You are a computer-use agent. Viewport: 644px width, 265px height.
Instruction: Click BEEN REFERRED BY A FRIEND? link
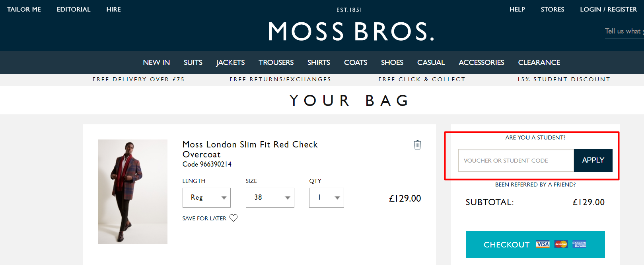coord(535,184)
